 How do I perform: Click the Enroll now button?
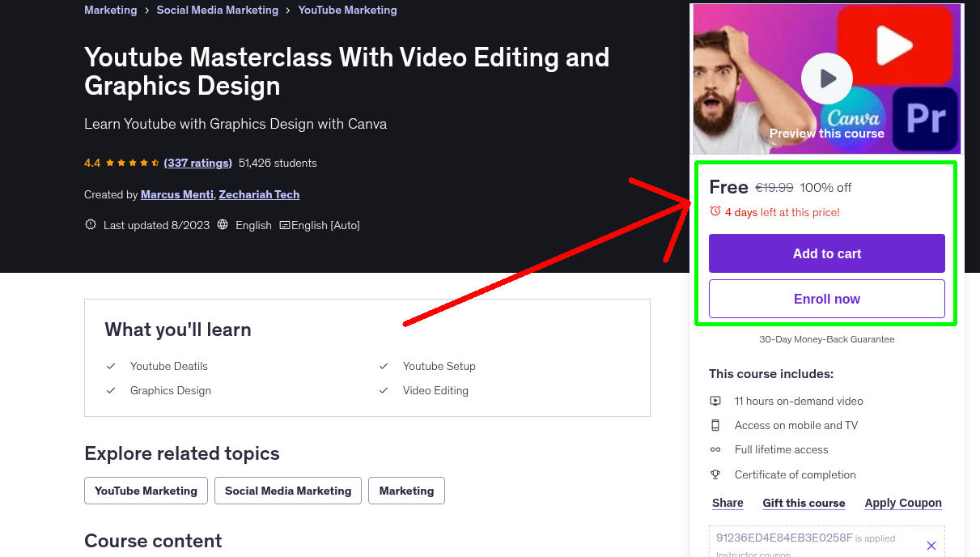click(827, 299)
